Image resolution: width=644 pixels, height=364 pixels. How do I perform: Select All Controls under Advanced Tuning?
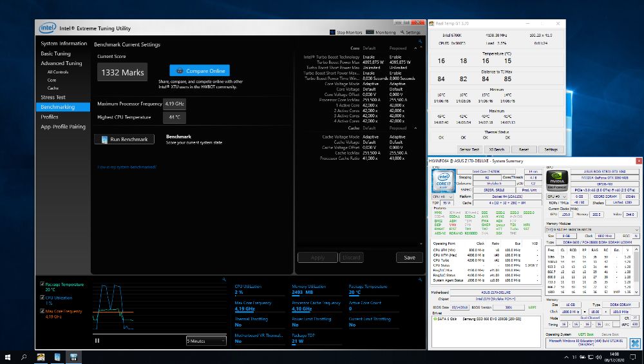[x=57, y=72]
